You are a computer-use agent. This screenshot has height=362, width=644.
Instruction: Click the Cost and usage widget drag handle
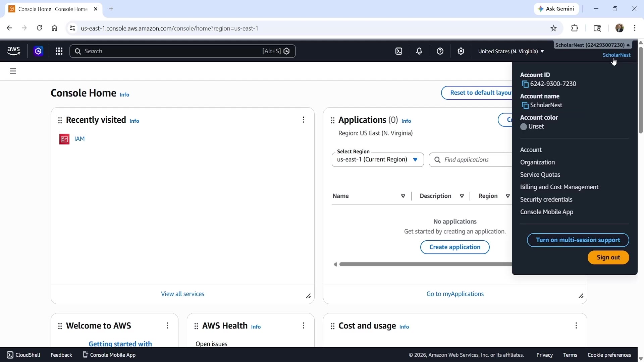point(333,326)
